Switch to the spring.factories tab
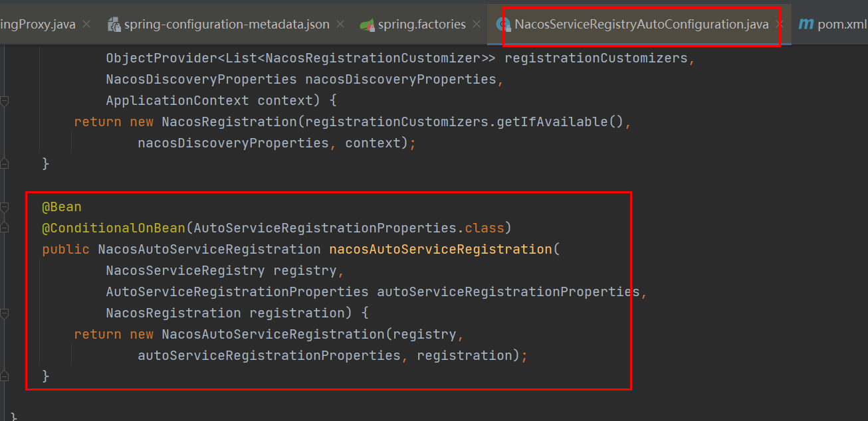This screenshot has height=421, width=868. pos(421,25)
